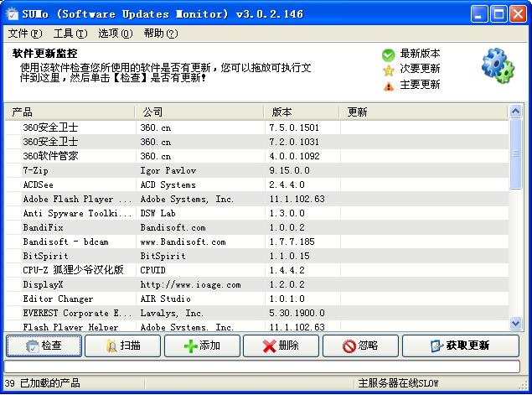
Task: Open the 选项(O) menu
Action: click(x=116, y=34)
